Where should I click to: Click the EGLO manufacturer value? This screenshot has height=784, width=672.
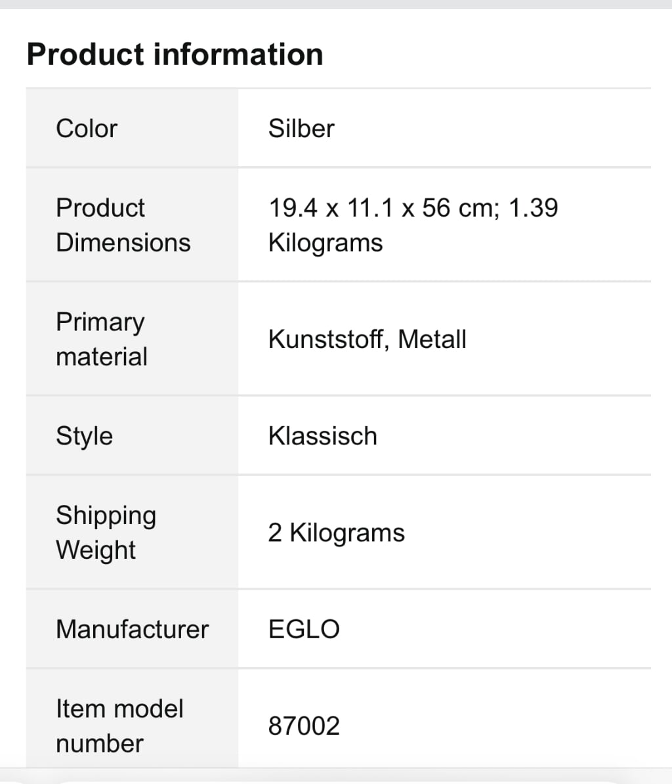(304, 629)
